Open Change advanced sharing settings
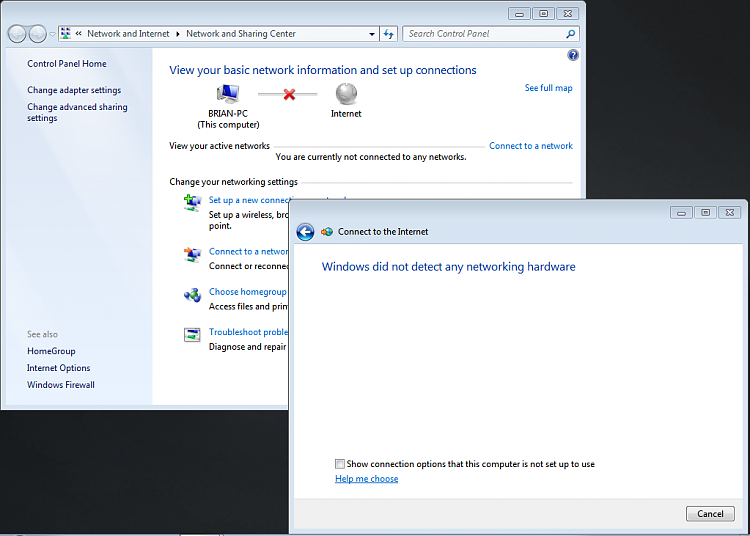Screen dimensions: 750x536 point(77,112)
